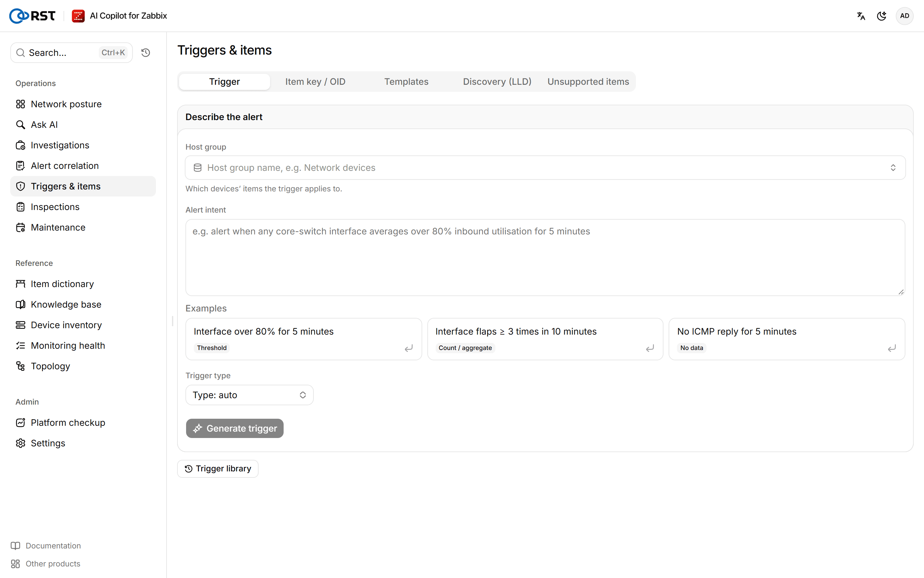This screenshot has width=924, height=578.
Task: Switch to Item key / OID tab
Action: point(315,82)
